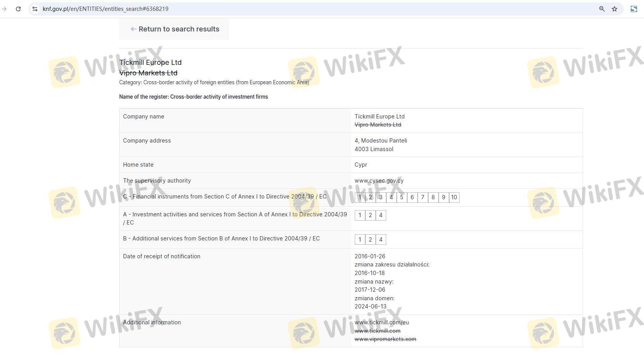Click the back arrow beside Return to search results
Viewport: 644px width, 362px height.
click(x=134, y=29)
